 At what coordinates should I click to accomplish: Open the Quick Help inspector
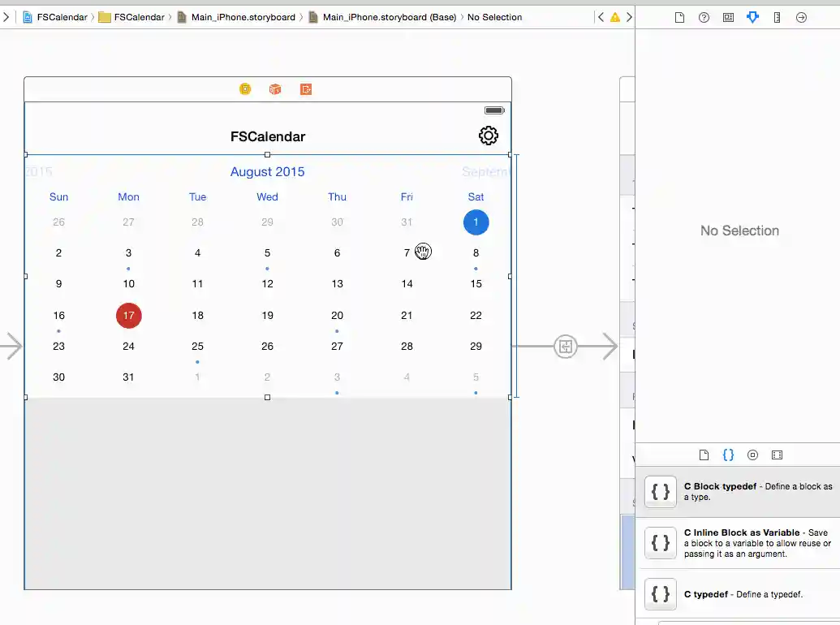pyautogui.click(x=704, y=18)
